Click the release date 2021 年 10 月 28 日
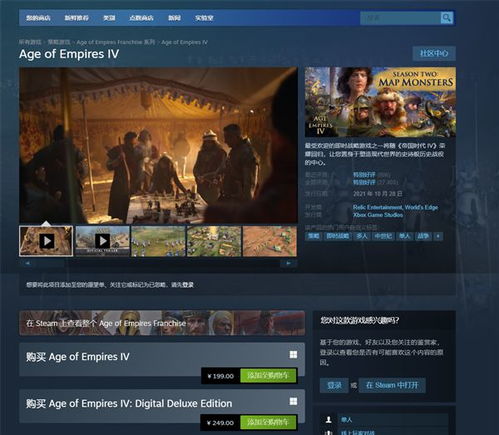The width and height of the screenshot is (499, 435). [x=378, y=194]
